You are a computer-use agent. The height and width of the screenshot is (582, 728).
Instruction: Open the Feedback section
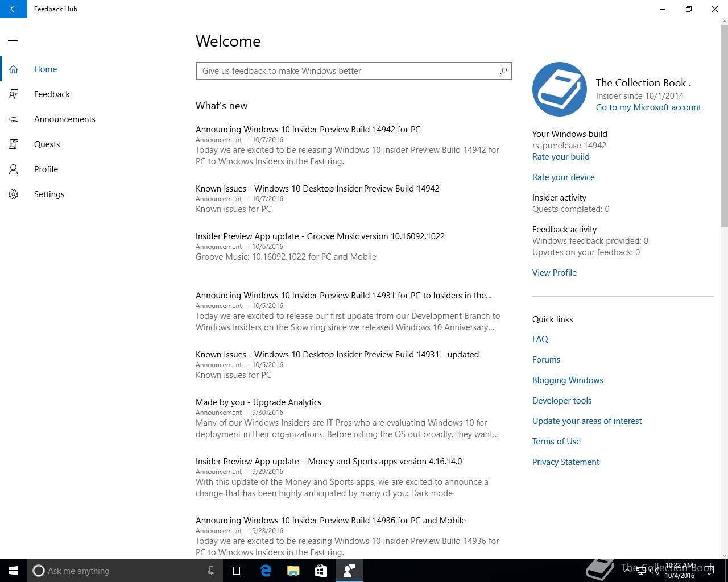pos(52,94)
